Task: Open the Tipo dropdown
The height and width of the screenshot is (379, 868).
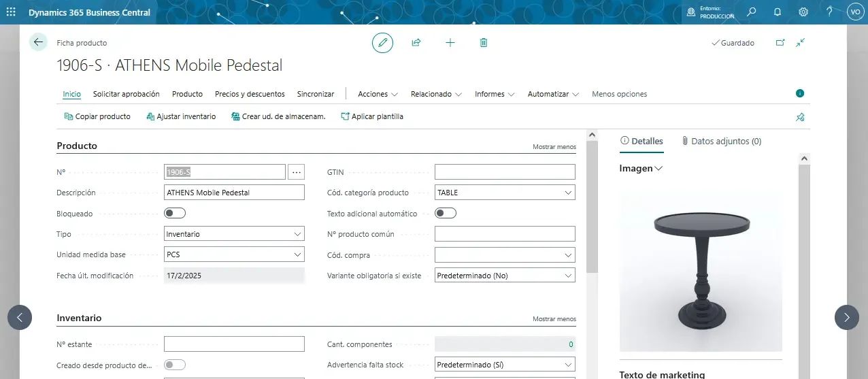Action: pyautogui.click(x=234, y=234)
